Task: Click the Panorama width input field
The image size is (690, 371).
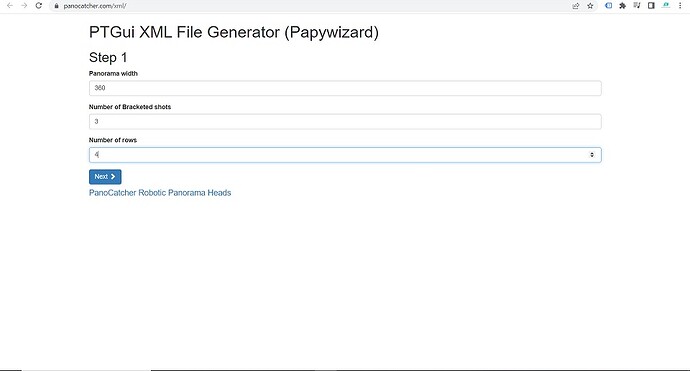Action: (345, 88)
